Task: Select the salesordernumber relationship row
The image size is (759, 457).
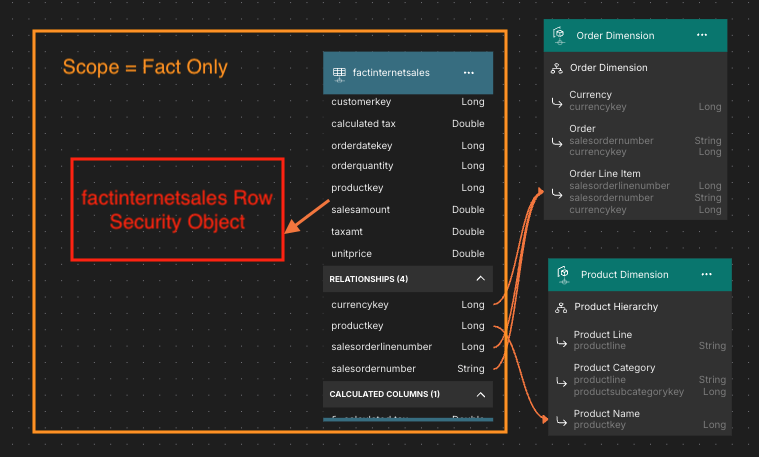Action: [408, 369]
